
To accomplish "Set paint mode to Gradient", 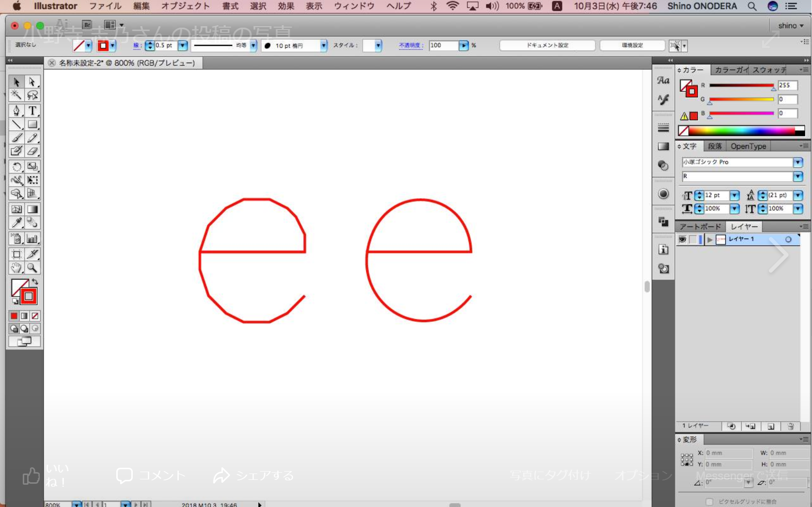I will pyautogui.click(x=24, y=316).
